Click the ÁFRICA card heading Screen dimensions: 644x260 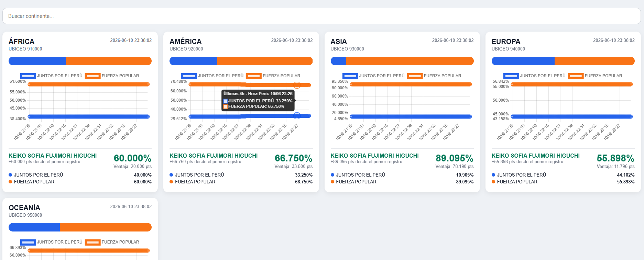pos(21,42)
